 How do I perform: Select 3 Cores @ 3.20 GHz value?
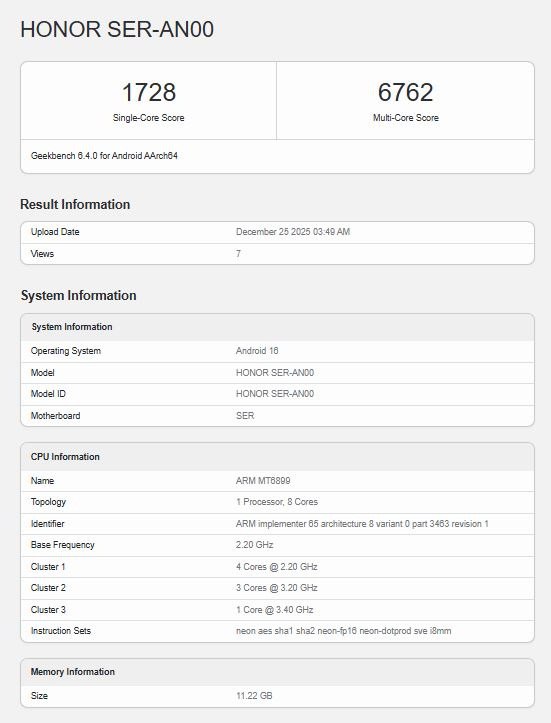(277, 588)
